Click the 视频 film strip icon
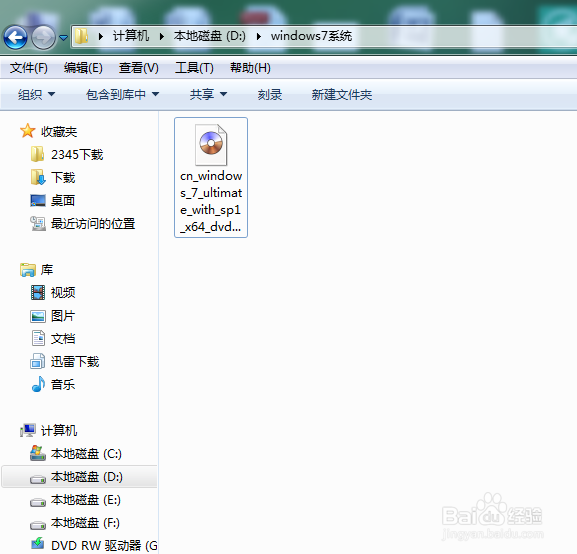 [38, 293]
